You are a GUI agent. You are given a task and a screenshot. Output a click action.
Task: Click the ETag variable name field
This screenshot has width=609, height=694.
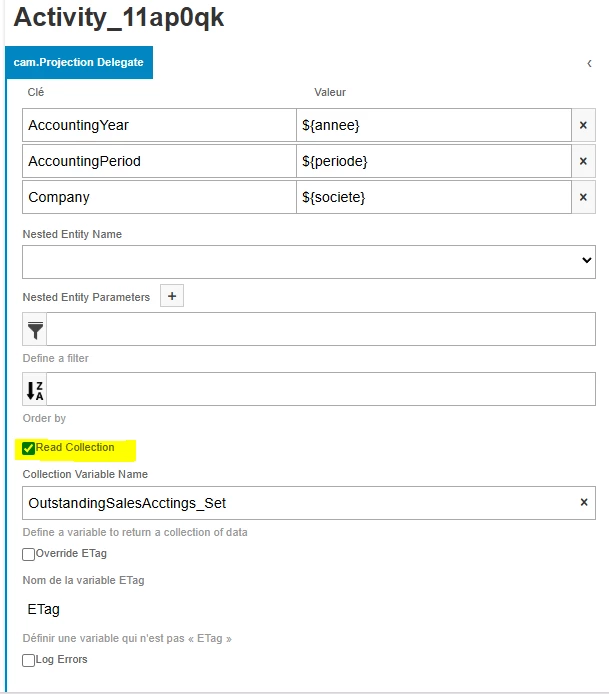(300, 609)
